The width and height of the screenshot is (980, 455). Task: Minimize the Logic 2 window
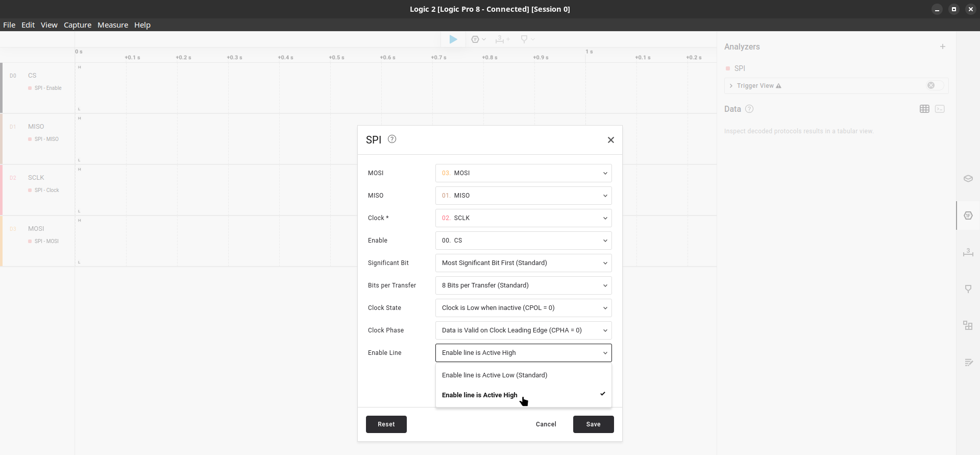pos(937,9)
